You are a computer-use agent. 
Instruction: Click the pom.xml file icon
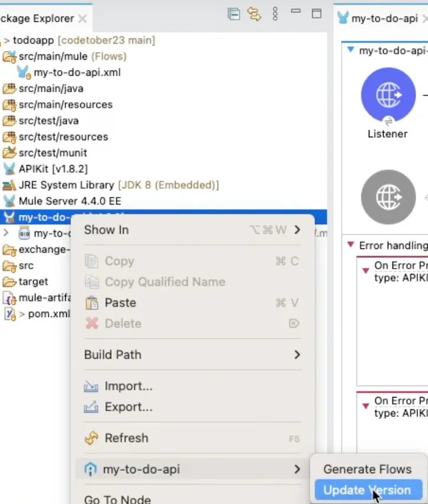pos(10,314)
